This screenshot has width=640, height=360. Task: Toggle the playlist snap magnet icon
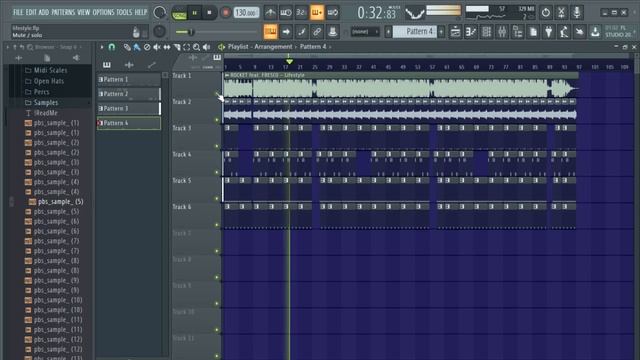coord(111,47)
